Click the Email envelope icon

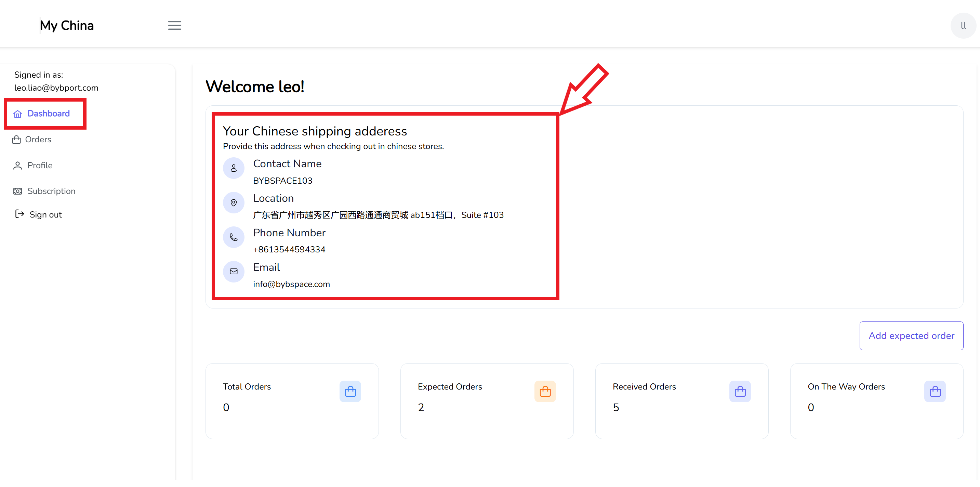[x=234, y=271]
